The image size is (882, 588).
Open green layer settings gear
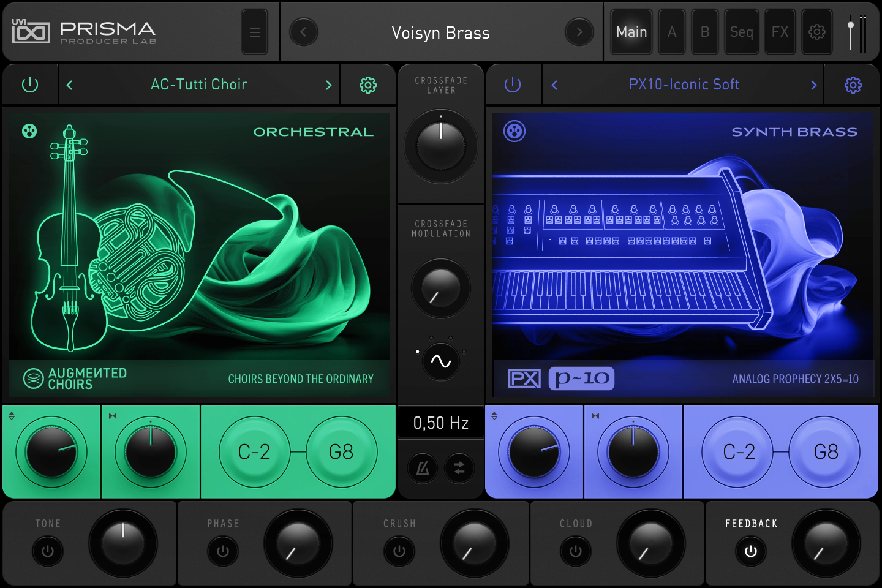[x=368, y=85]
